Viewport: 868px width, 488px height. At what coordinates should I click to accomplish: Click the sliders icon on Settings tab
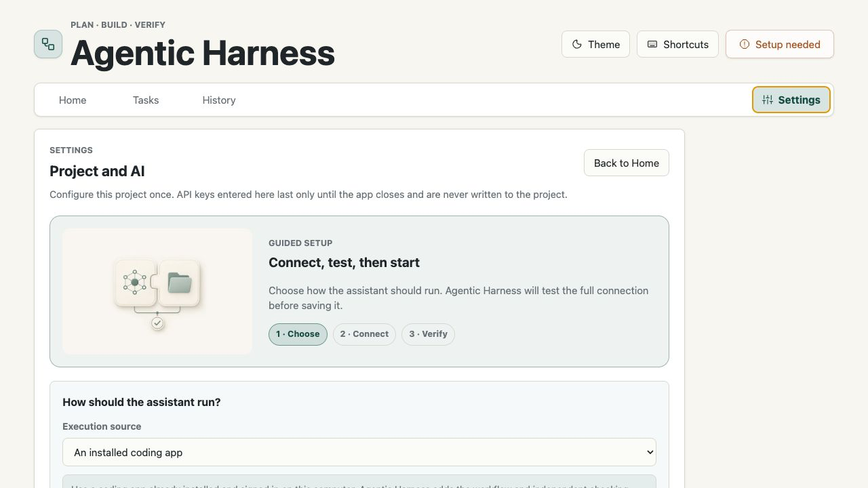pos(768,100)
